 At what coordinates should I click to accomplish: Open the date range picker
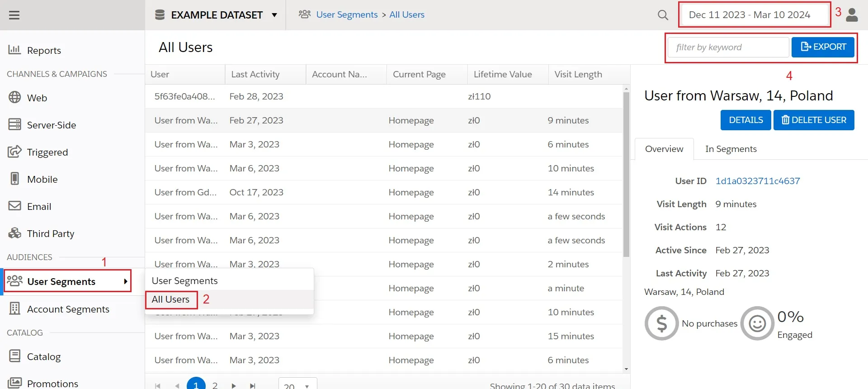click(754, 15)
